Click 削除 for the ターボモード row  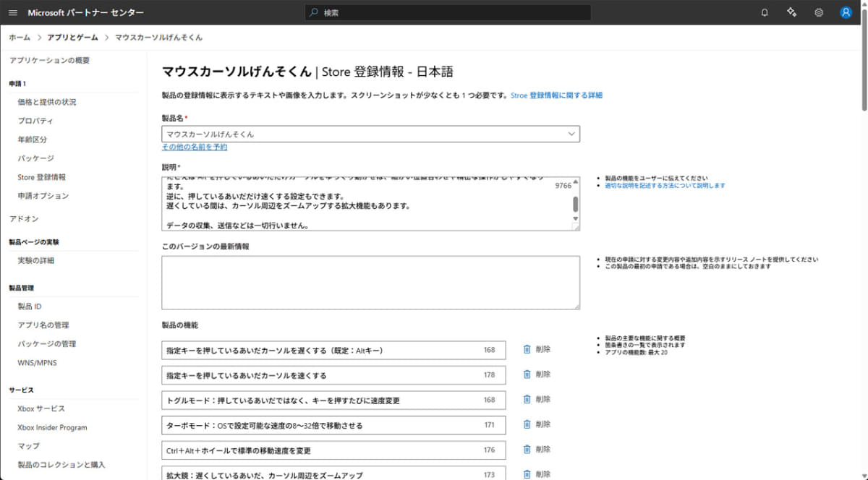click(x=543, y=424)
